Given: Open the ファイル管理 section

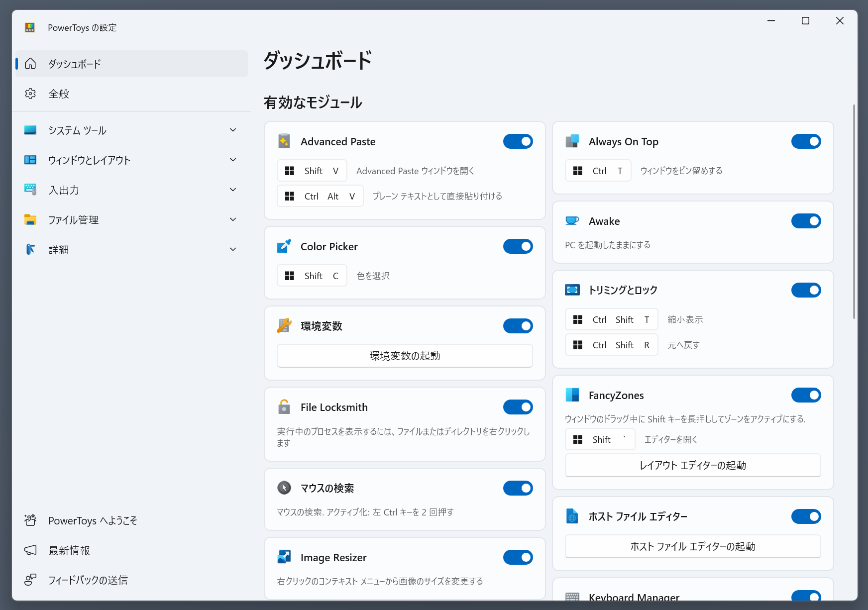Looking at the screenshot, I should coord(131,219).
